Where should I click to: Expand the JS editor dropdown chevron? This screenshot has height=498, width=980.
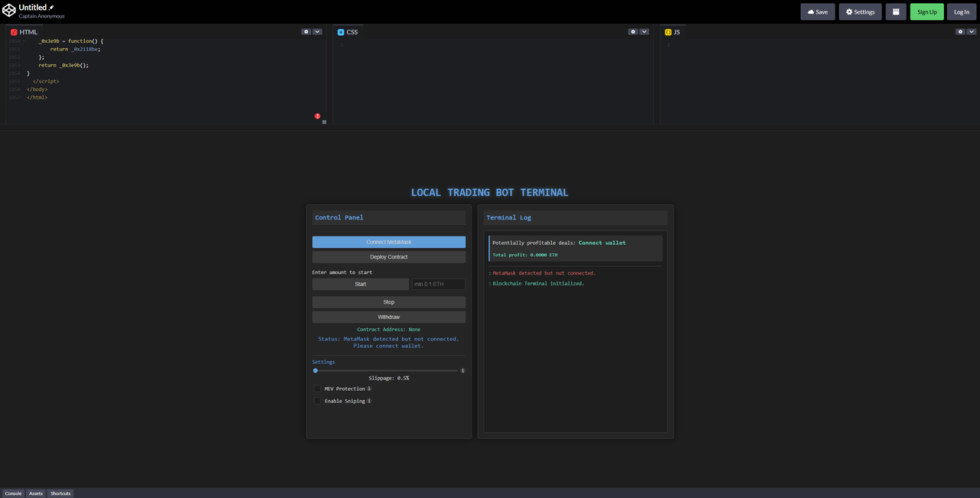coord(972,31)
